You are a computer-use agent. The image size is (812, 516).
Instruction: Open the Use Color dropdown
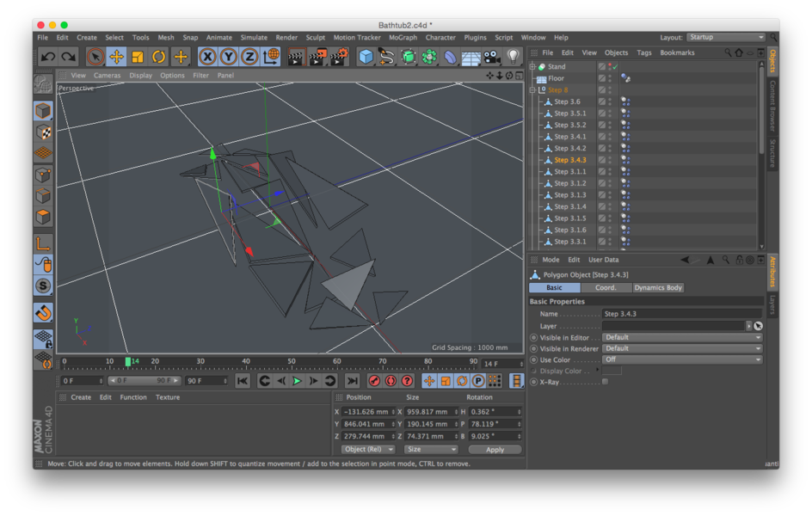coord(682,359)
